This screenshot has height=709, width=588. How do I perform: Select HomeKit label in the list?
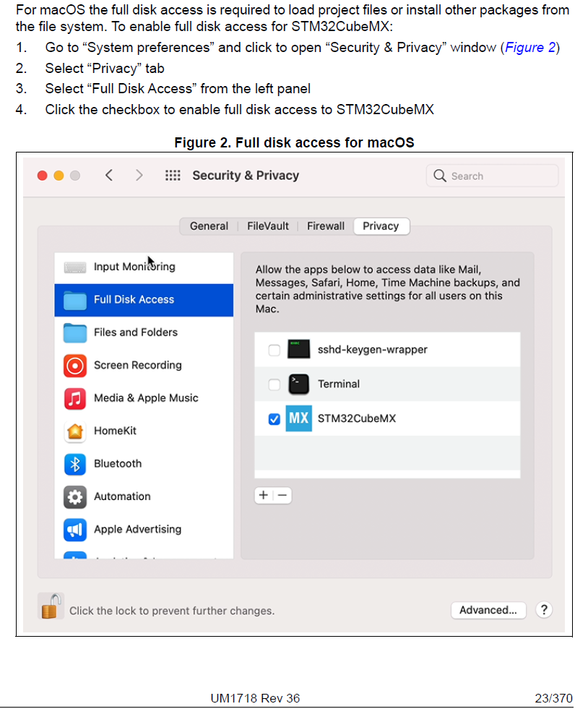click(116, 431)
